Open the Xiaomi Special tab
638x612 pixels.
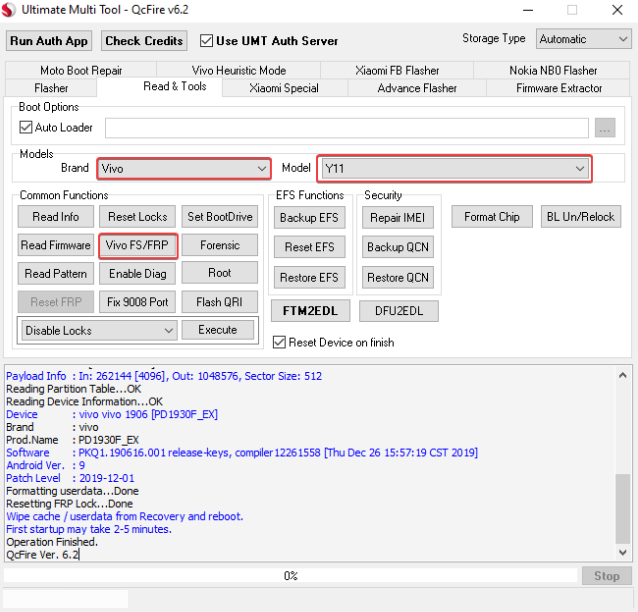pyautogui.click(x=284, y=88)
